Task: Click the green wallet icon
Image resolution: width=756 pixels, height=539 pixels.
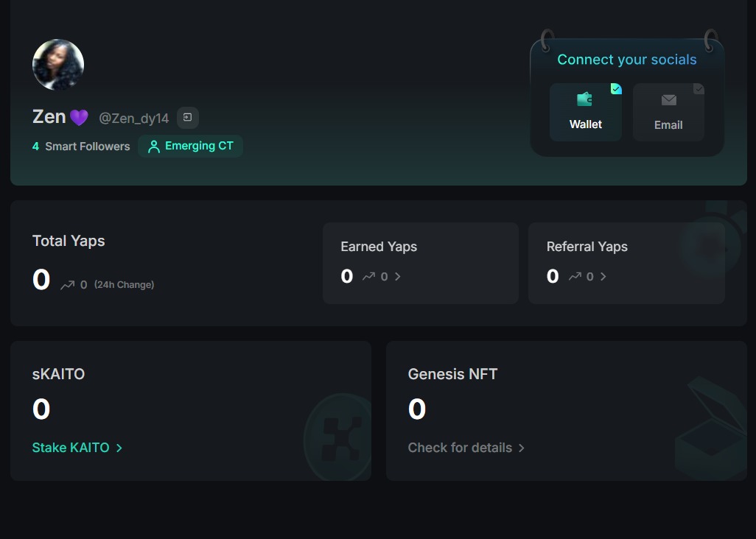Action: click(x=584, y=99)
